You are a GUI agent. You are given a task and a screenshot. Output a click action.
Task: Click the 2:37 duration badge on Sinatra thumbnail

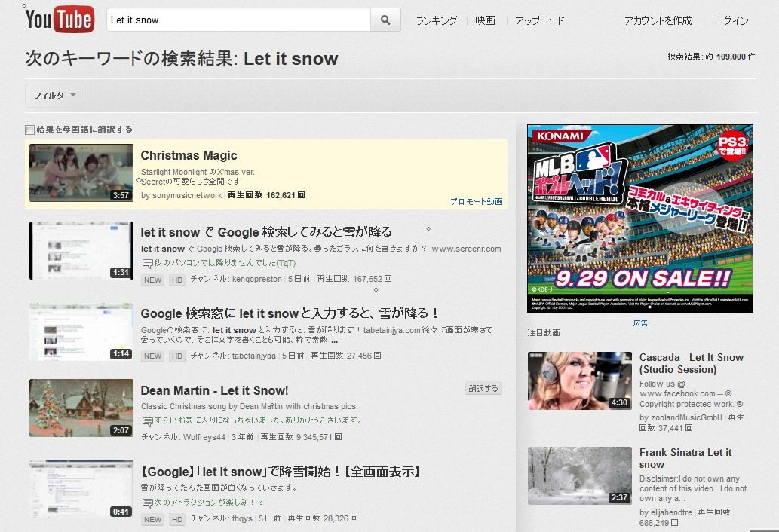tap(619, 497)
